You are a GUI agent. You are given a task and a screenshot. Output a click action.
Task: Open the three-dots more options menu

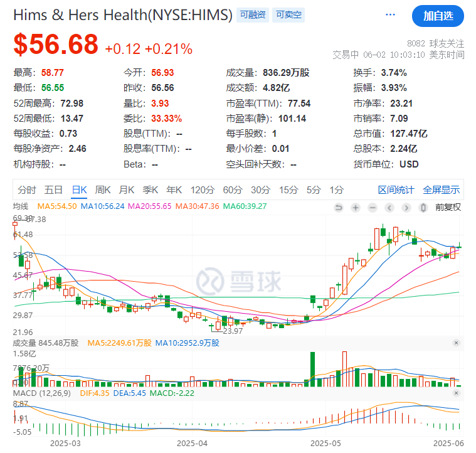click(x=390, y=14)
